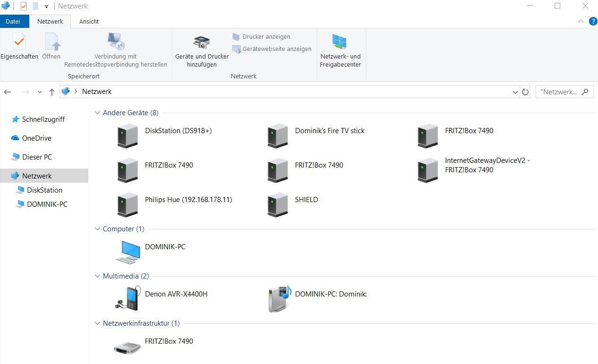The height and width of the screenshot is (364, 598).
Task: Click the Multimedia (2) group header
Action: point(126,276)
